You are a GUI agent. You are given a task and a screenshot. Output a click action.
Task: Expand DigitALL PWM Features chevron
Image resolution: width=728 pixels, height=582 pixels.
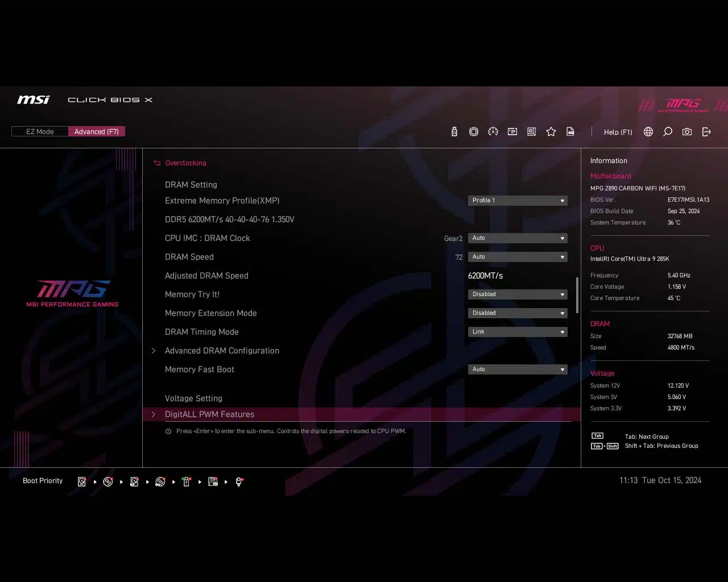tap(154, 414)
